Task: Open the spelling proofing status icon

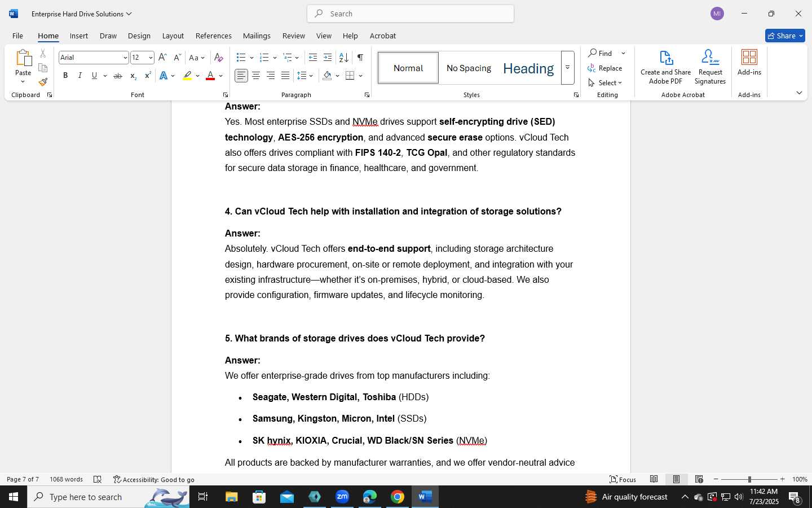Action: pyautogui.click(x=98, y=479)
